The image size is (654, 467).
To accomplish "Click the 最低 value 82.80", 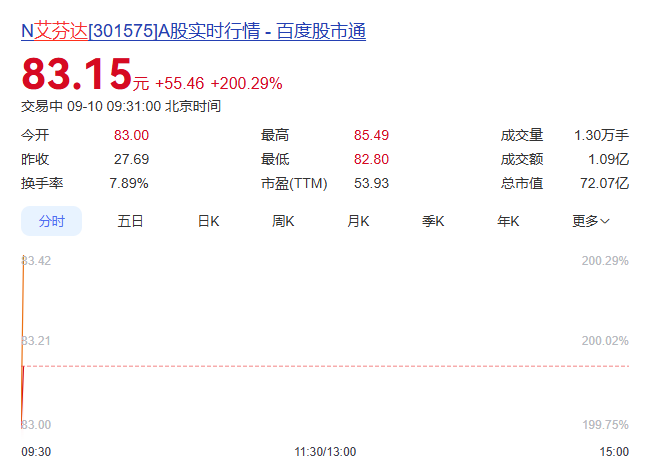I will [x=371, y=159].
